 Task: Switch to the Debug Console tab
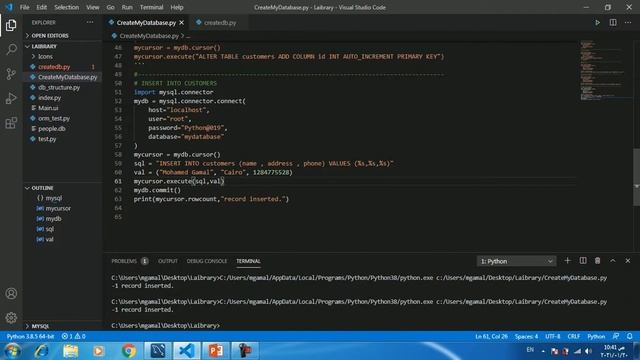[x=207, y=261]
